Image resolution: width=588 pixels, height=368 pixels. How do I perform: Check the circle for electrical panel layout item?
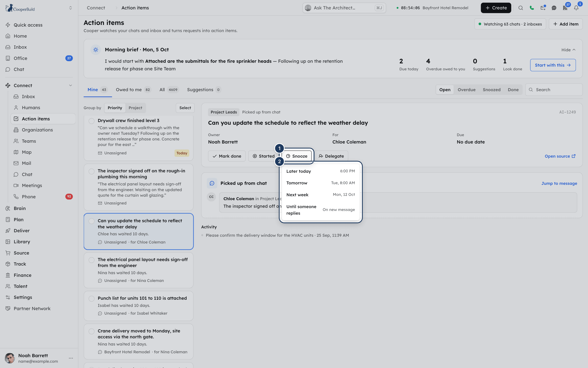(x=91, y=260)
